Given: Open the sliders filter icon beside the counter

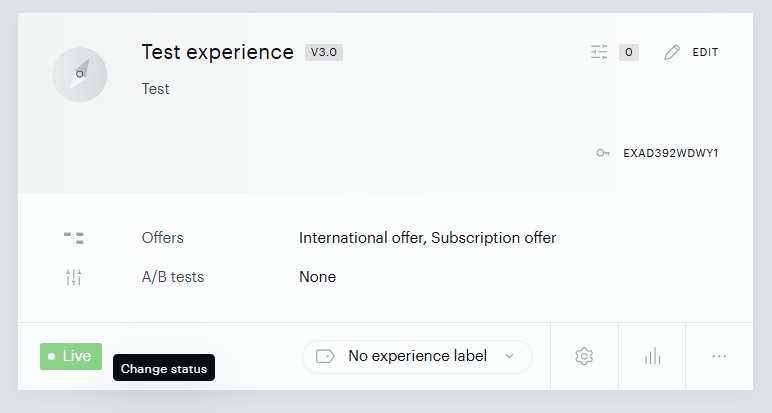Looking at the screenshot, I should (599, 52).
